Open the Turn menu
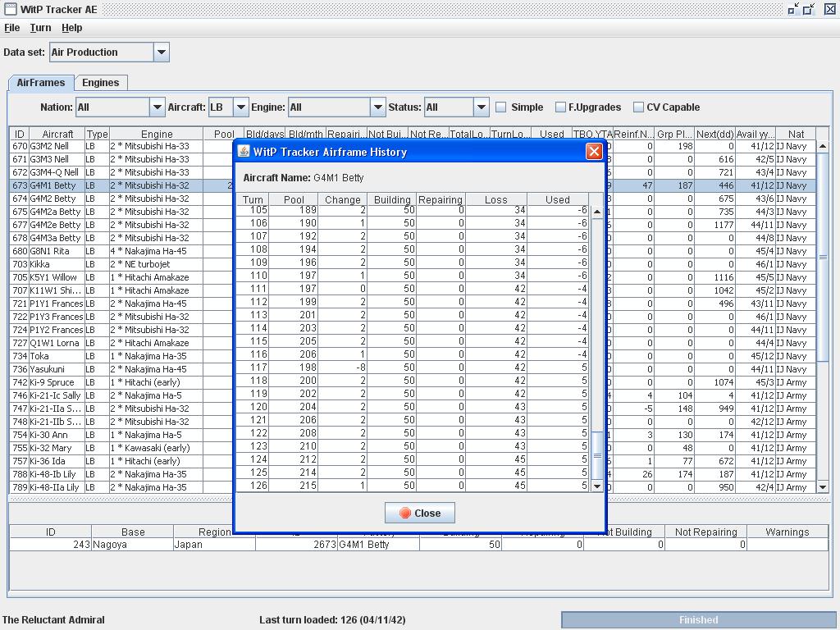 (x=41, y=28)
